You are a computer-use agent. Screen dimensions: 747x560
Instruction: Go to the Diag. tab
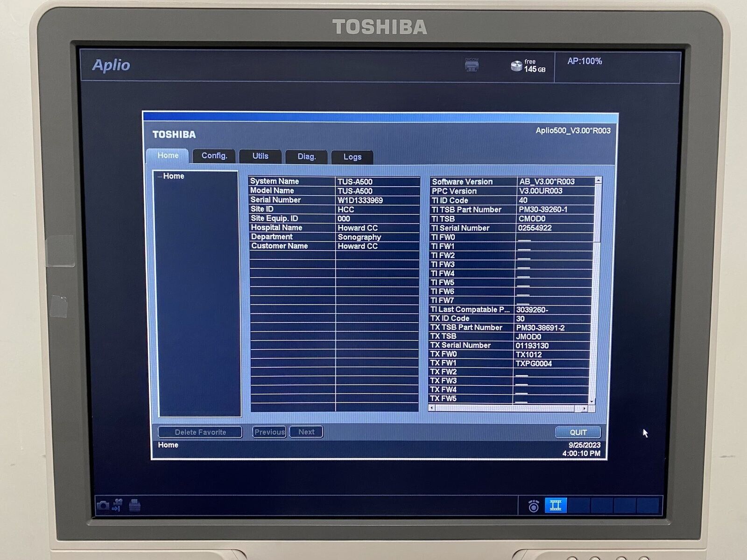click(306, 157)
